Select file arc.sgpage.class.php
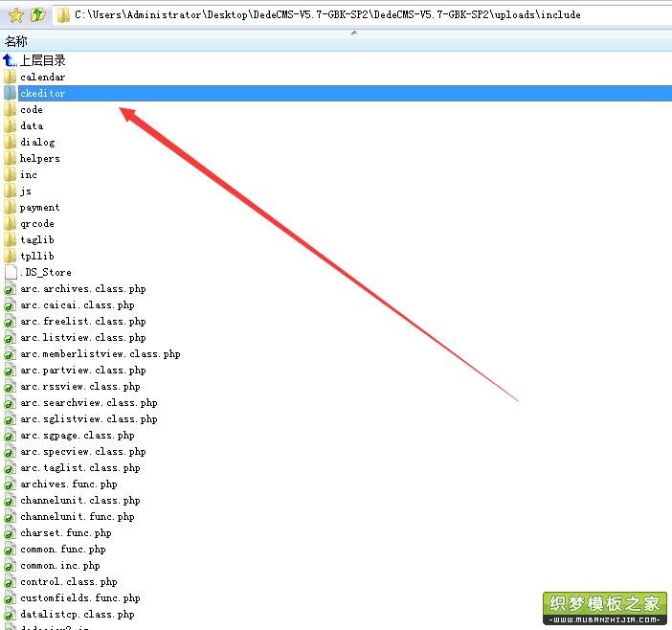Screen dimensions: 672x630 [78, 436]
